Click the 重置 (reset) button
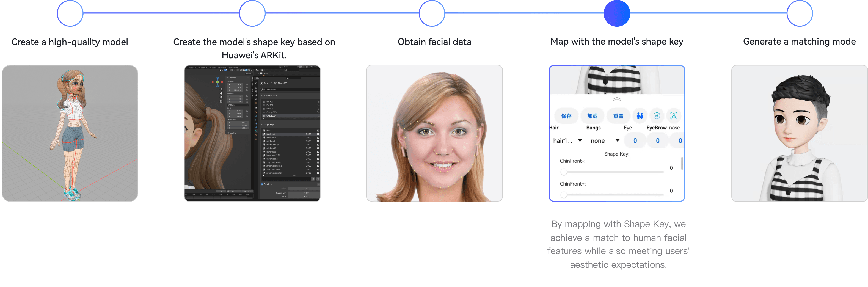 tap(618, 116)
